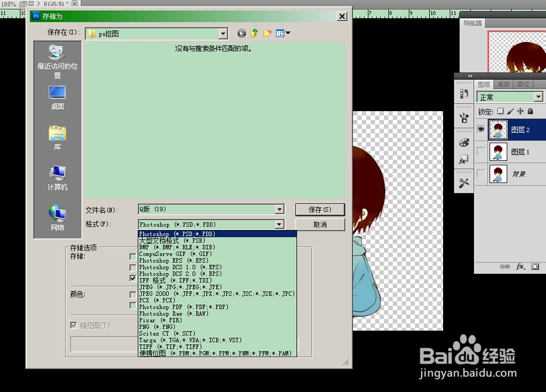546x392 pixels.
Task: Add layer style fx button at panel bottom
Action: pos(521,266)
